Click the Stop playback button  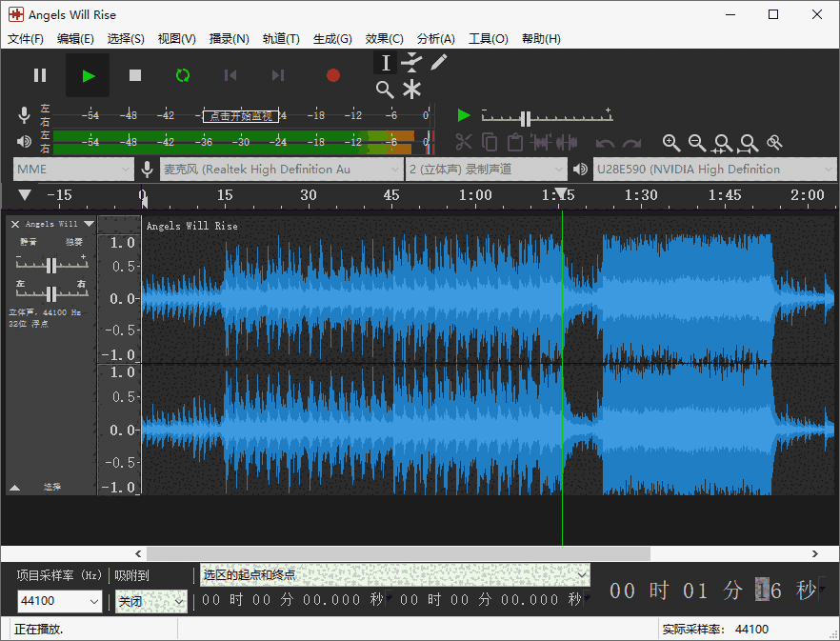point(135,75)
